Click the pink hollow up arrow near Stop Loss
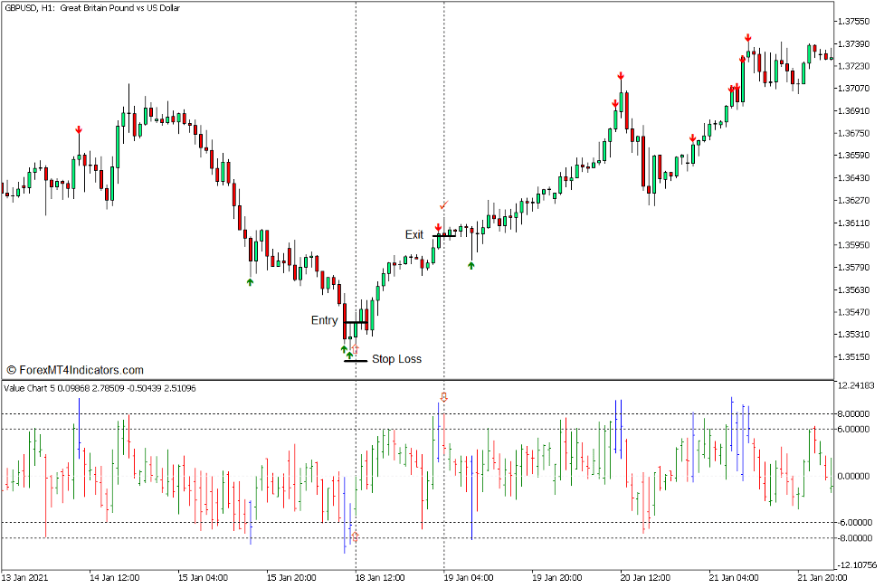The image size is (884, 588). pyautogui.click(x=355, y=348)
